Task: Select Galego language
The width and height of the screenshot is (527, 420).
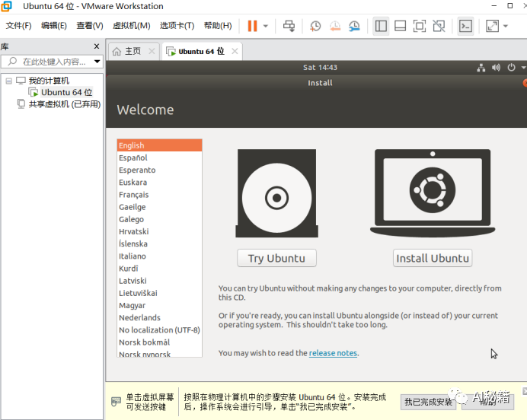Action: tap(160, 219)
